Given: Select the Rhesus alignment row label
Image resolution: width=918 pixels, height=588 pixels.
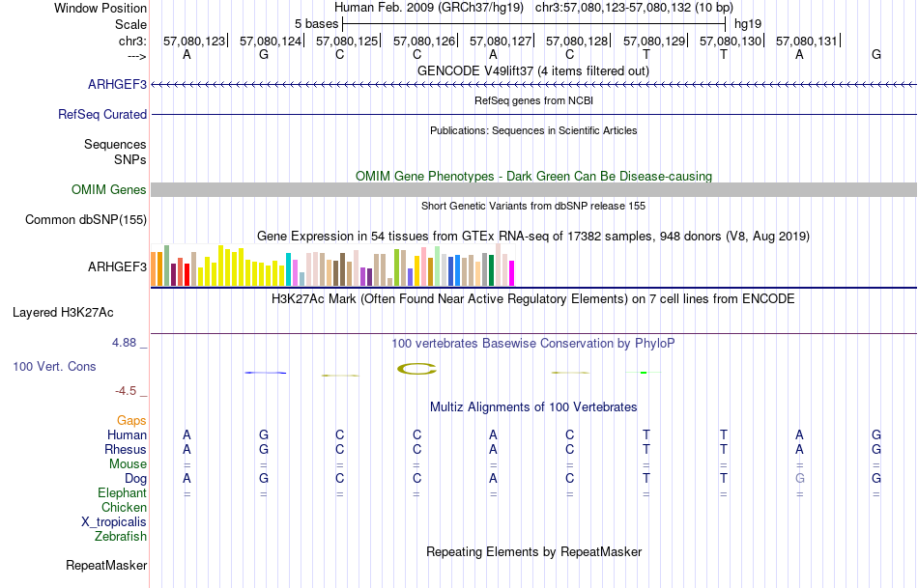Looking at the screenshot, I should click(x=126, y=449).
